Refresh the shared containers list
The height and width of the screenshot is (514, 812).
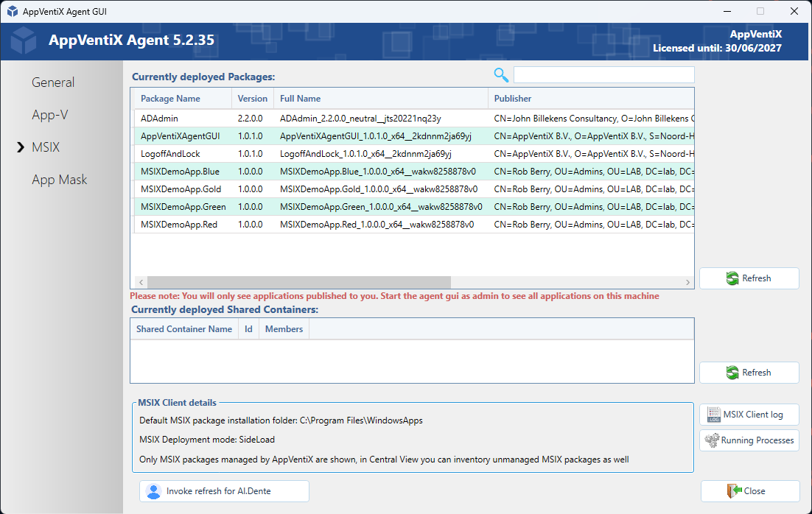749,373
